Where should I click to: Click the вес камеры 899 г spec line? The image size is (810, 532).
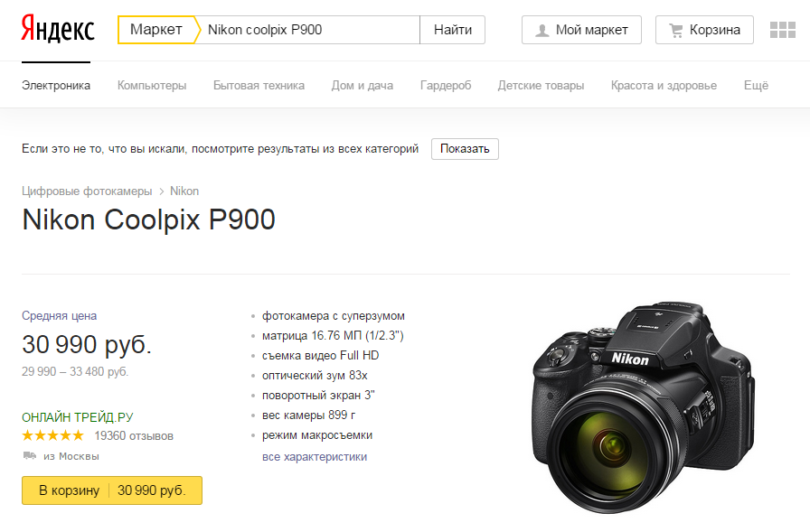pos(308,415)
